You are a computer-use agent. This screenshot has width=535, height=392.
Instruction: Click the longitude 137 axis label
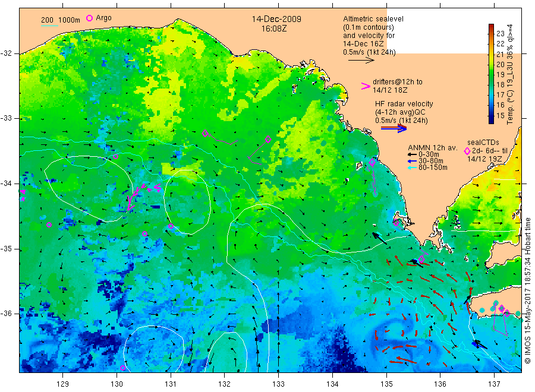(495, 384)
